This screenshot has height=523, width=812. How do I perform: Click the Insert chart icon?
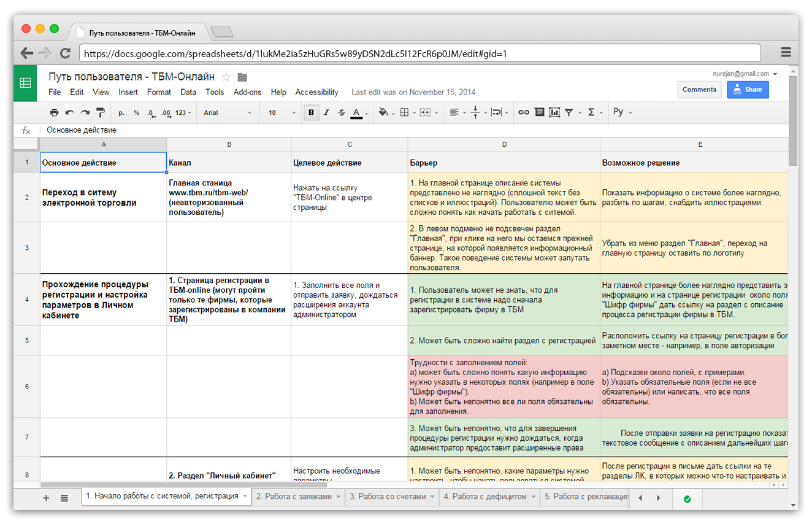[x=554, y=112]
